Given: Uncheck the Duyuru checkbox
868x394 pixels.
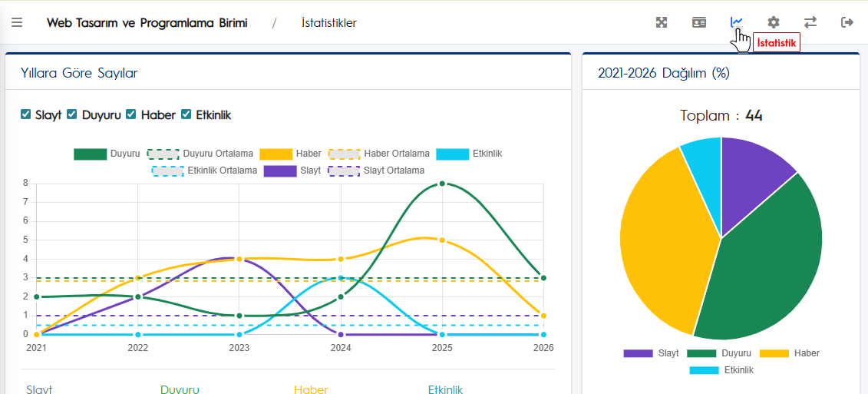Looking at the screenshot, I should pyautogui.click(x=72, y=114).
